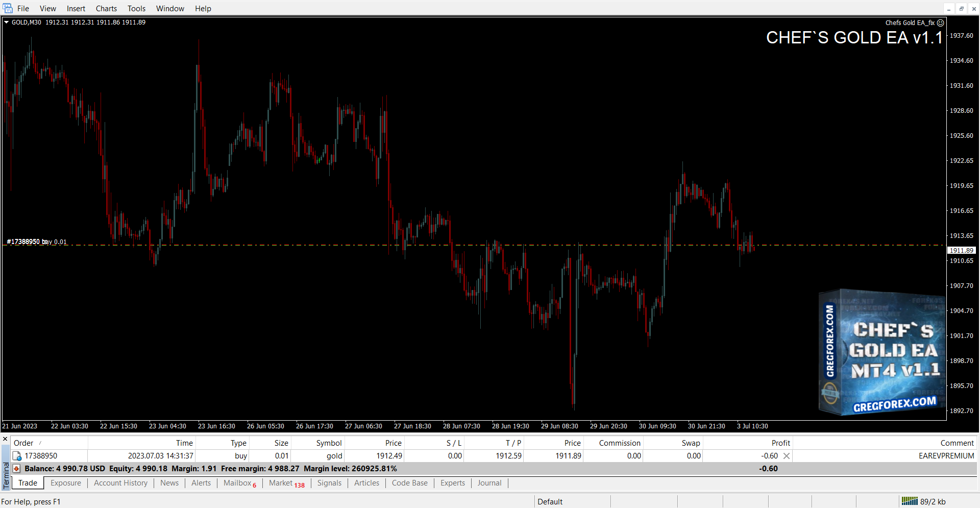Click the Symbol column header
The height and width of the screenshot is (508, 980).
329,443
